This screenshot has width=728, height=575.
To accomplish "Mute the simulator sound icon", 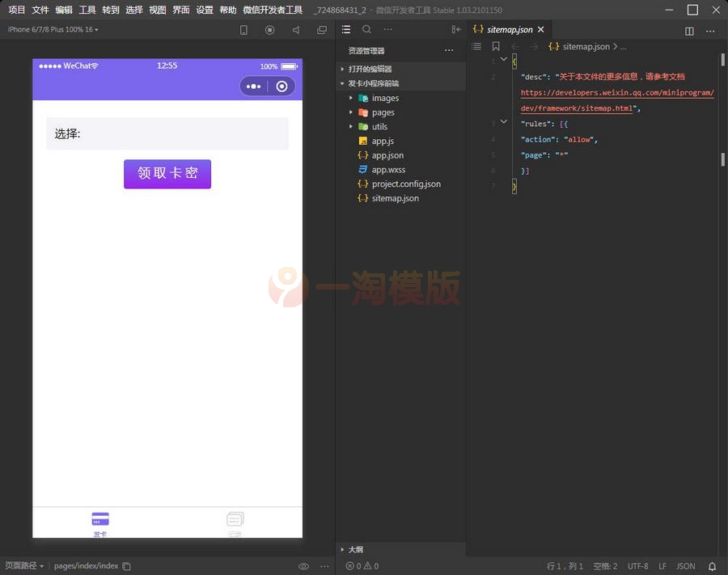I will (296, 30).
